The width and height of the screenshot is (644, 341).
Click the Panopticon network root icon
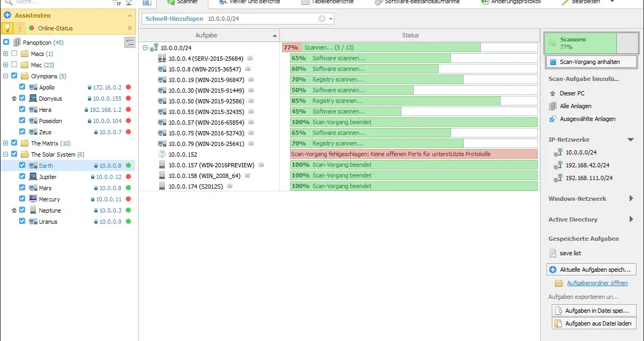coord(17,43)
